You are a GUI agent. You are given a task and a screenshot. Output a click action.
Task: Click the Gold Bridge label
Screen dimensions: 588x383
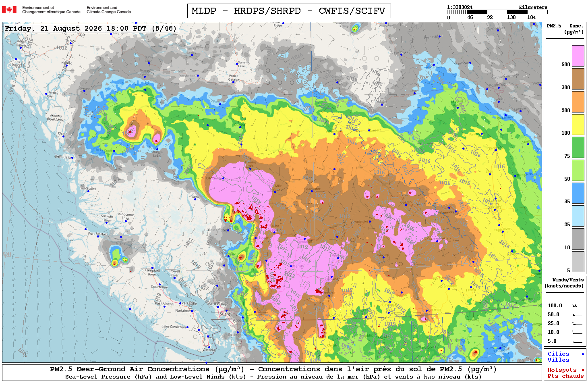tap(217, 230)
